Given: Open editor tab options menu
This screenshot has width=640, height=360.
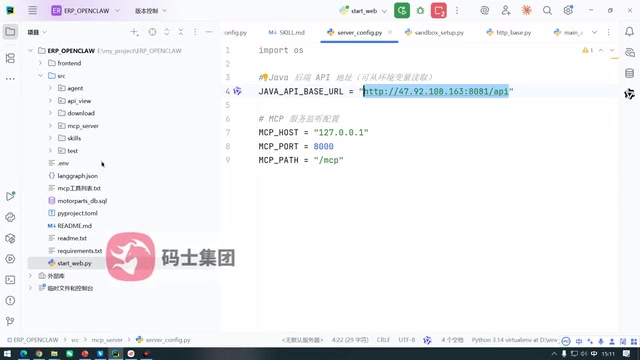Looking at the screenshot, I should 609,32.
